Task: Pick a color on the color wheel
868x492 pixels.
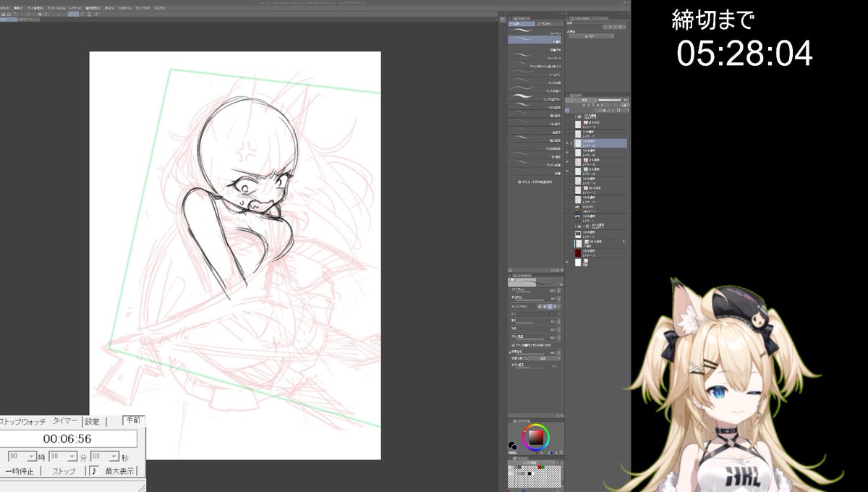Action: (535, 436)
